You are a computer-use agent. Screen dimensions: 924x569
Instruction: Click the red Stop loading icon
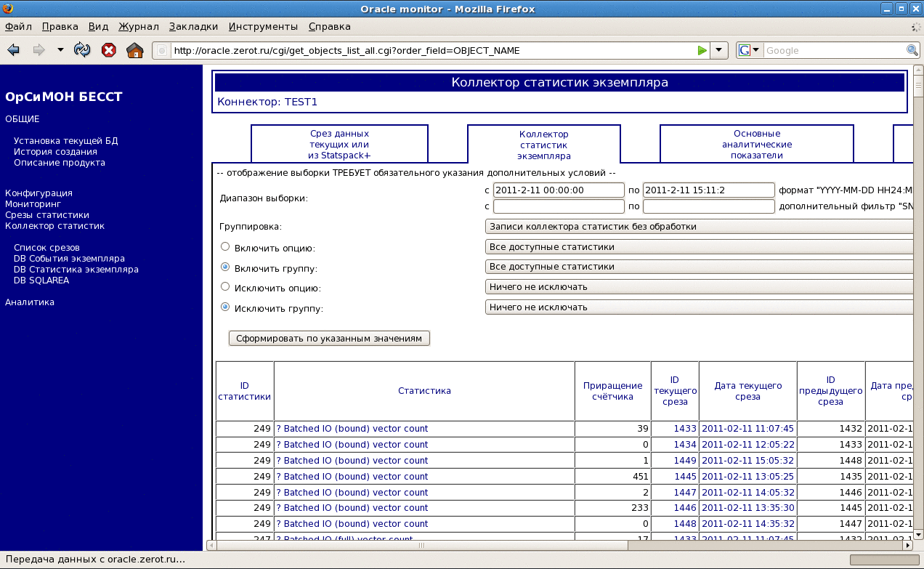[x=108, y=50]
